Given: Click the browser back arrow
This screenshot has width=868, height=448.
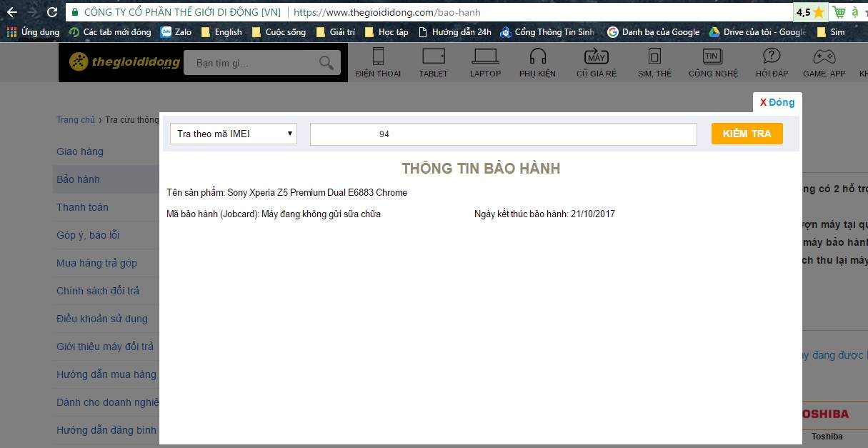Looking at the screenshot, I should pyautogui.click(x=11, y=12).
